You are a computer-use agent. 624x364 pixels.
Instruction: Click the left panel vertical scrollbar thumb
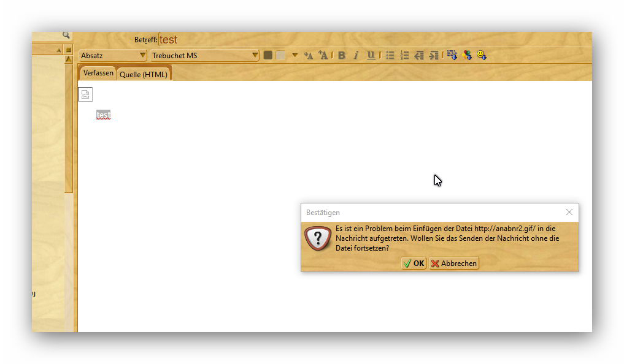tap(69, 128)
